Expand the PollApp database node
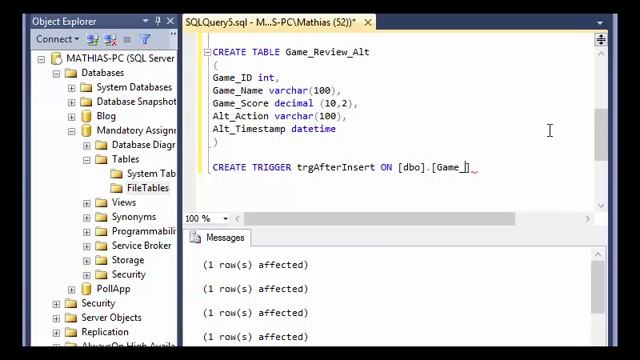Image resolution: width=640 pixels, height=360 pixels. pyautogui.click(x=71, y=290)
